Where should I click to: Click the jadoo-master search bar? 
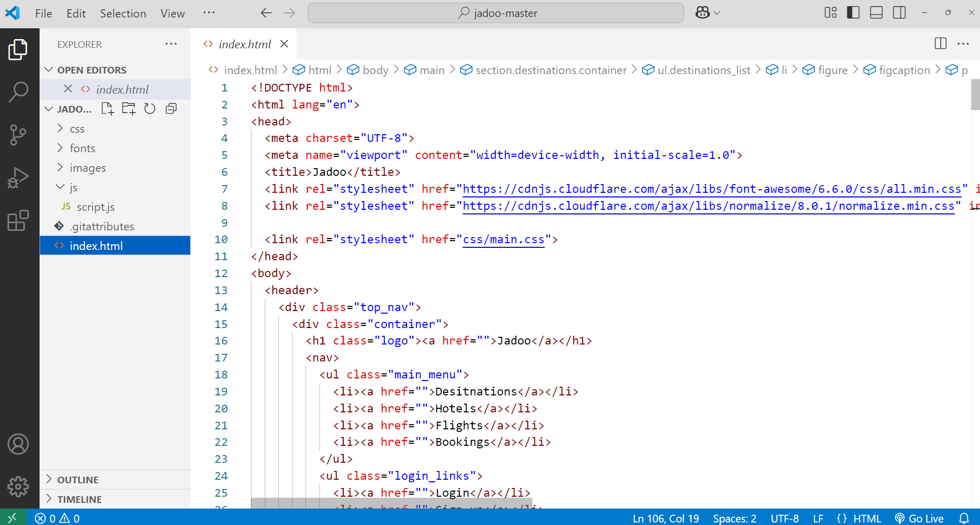click(x=495, y=12)
